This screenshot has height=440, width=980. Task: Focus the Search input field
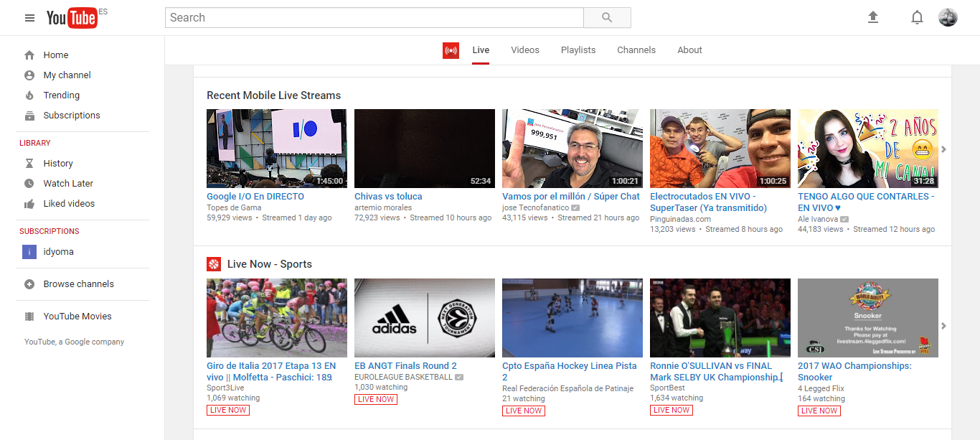pos(374,18)
